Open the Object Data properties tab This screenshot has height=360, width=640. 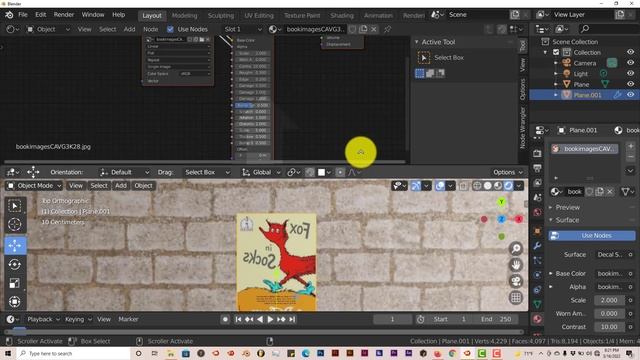(x=537, y=304)
